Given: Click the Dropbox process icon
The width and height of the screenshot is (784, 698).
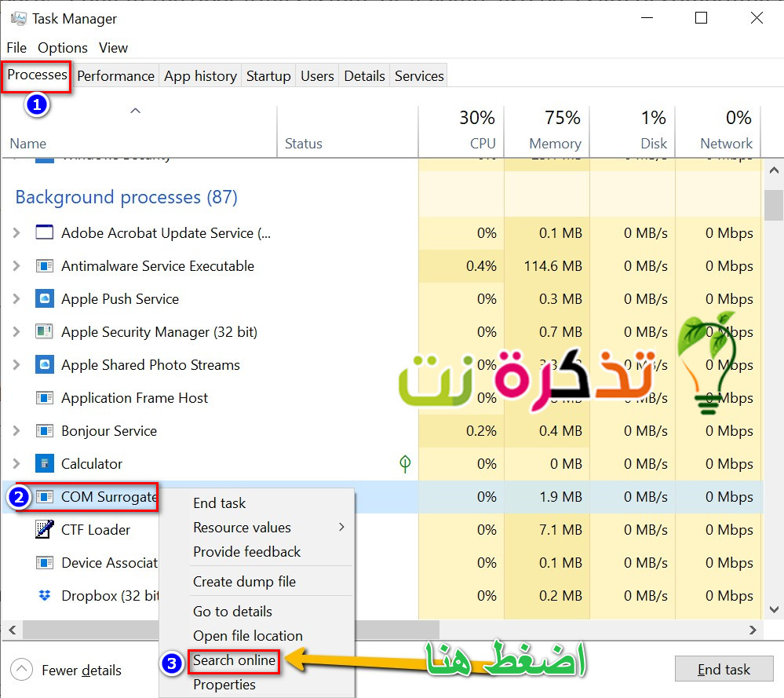Looking at the screenshot, I should (x=45, y=595).
